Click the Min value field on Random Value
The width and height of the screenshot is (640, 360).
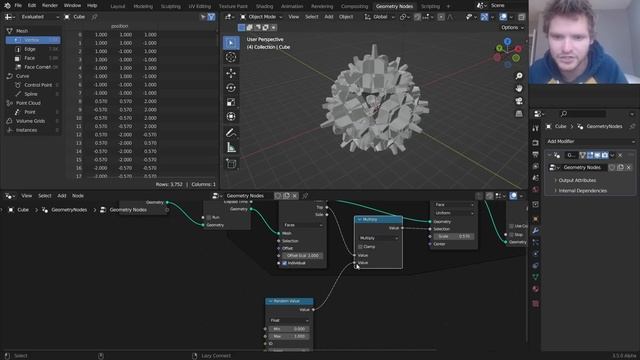tap(289, 329)
